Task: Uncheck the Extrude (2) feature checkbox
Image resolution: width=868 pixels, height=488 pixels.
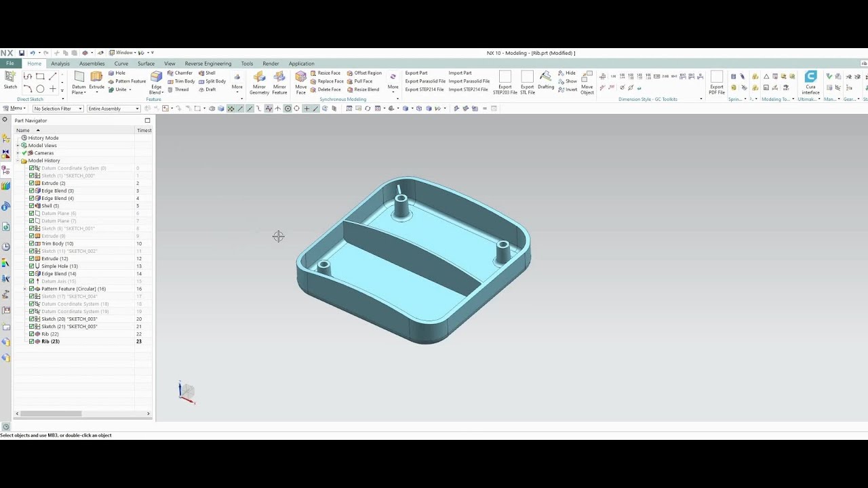Action: (x=31, y=183)
